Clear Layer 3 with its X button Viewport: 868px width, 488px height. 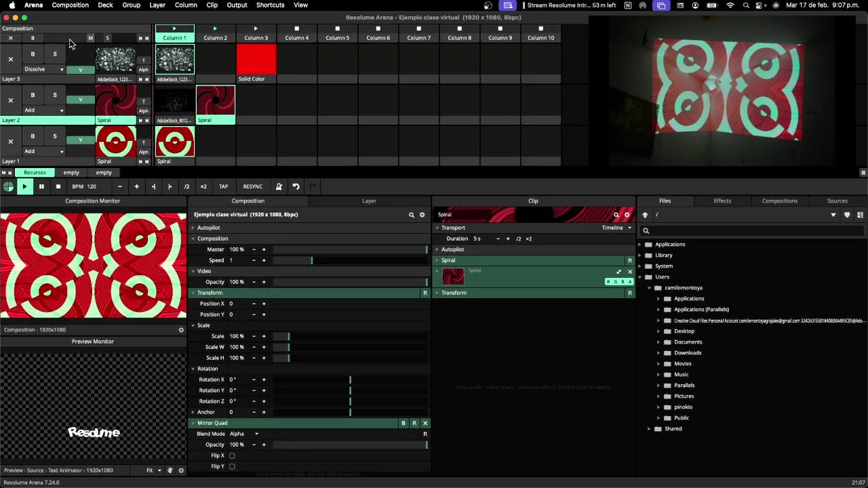(10, 60)
